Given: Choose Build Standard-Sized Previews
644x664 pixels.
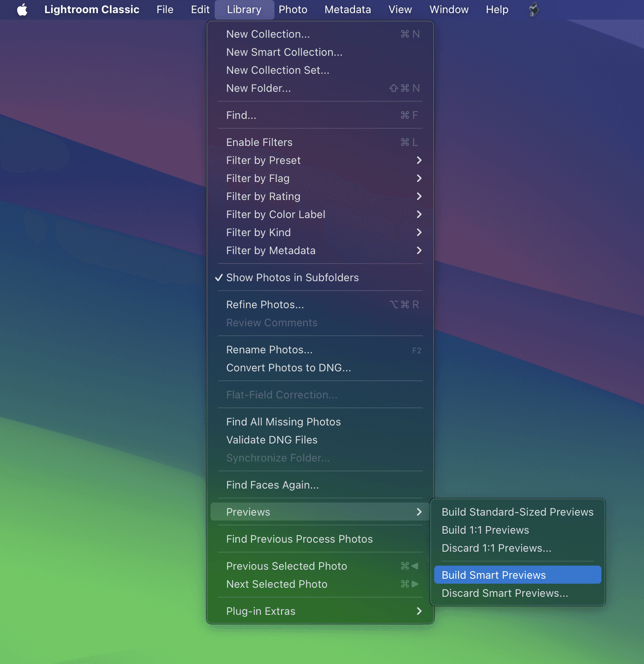Looking at the screenshot, I should (x=518, y=512).
